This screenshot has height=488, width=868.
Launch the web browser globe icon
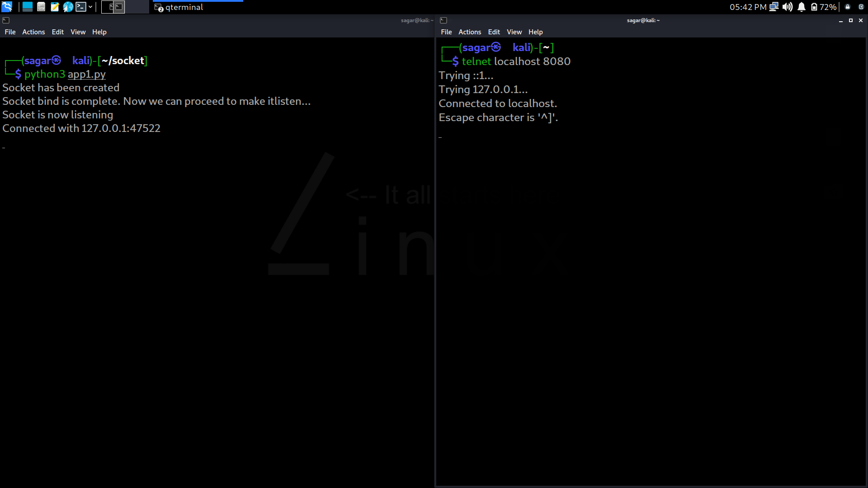[x=68, y=7]
